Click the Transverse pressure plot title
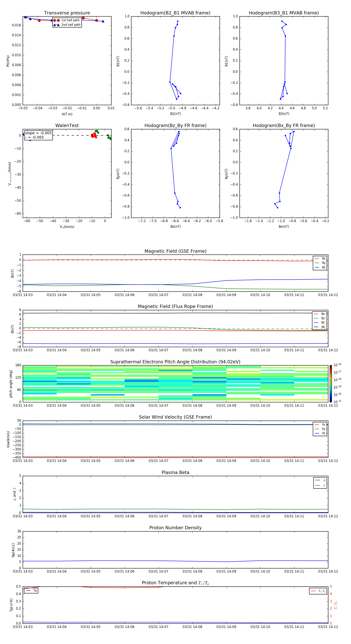351x644 pixels. coord(67,13)
